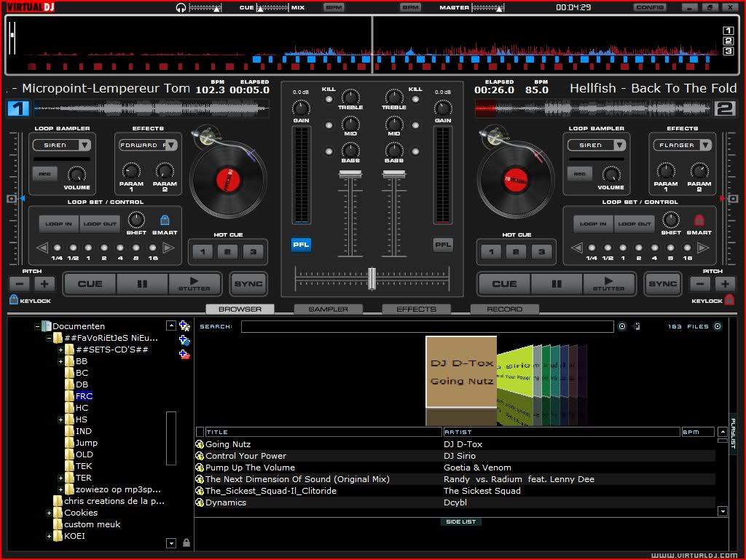
Task: Toggle the left deck treble Kill button
Action: point(329,100)
